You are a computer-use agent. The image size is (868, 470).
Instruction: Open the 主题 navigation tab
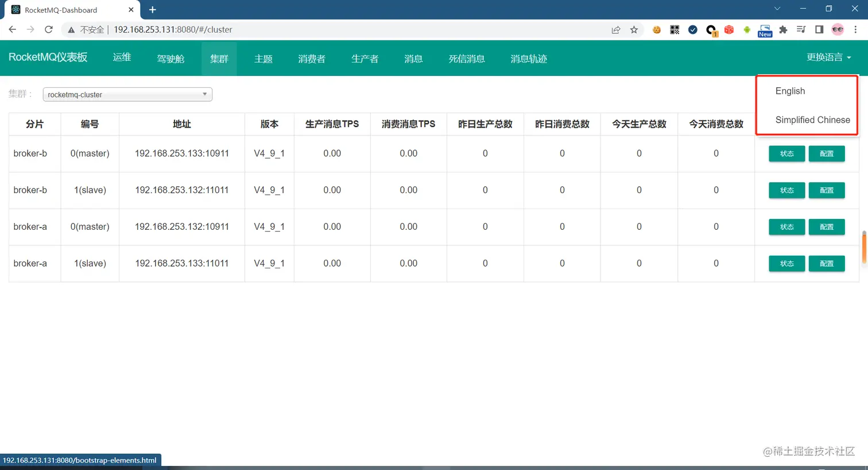[x=263, y=59]
